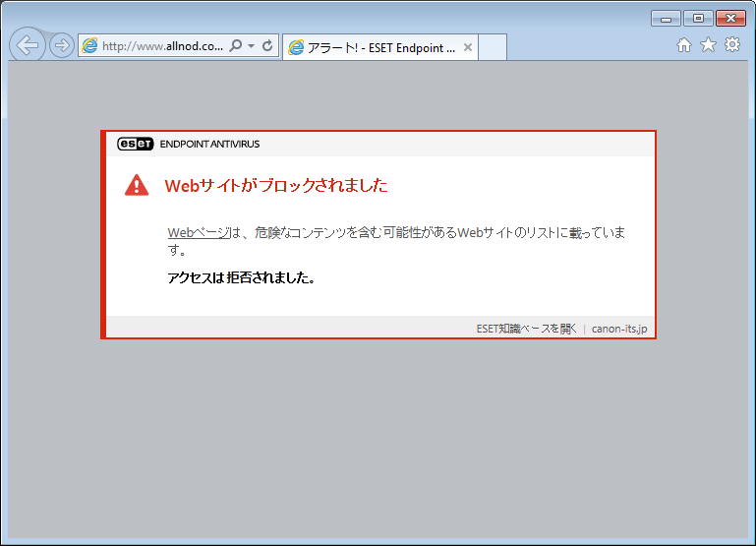Expand the address bar autocomplete dropdown arrow
This screenshot has height=546, width=756.
pos(252,46)
